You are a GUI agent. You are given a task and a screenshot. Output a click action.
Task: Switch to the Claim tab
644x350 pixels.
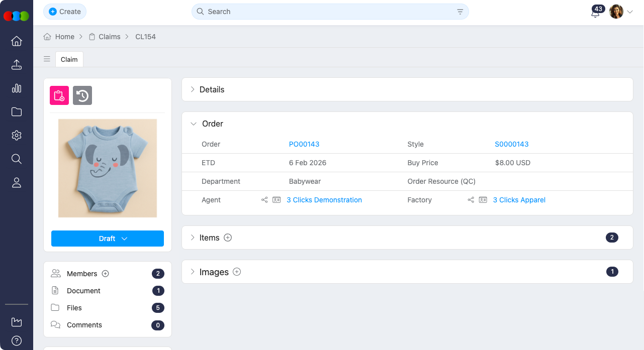(69, 59)
